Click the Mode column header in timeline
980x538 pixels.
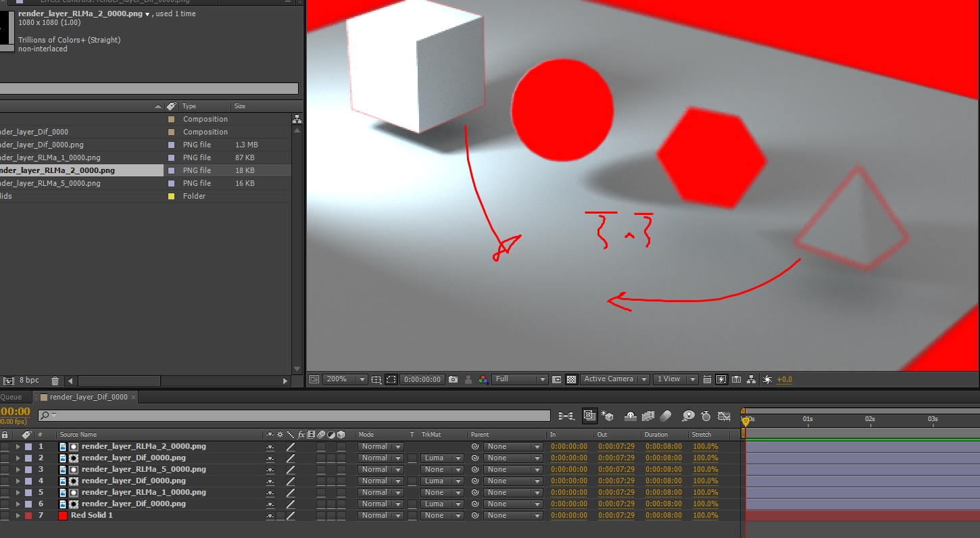(x=366, y=435)
